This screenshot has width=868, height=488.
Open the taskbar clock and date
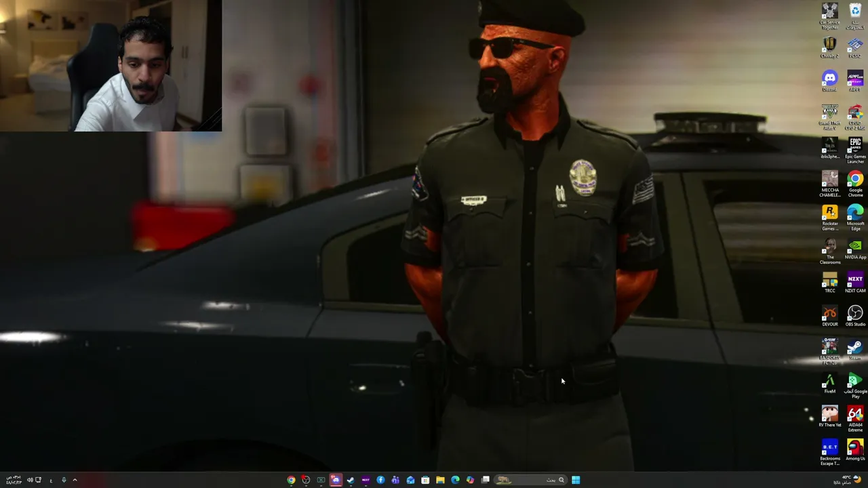[x=13, y=480]
